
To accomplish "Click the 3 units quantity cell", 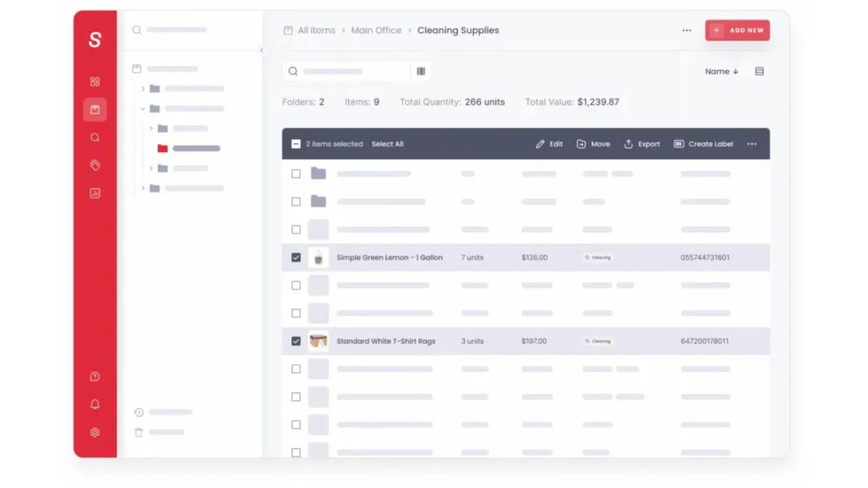I will pos(472,341).
